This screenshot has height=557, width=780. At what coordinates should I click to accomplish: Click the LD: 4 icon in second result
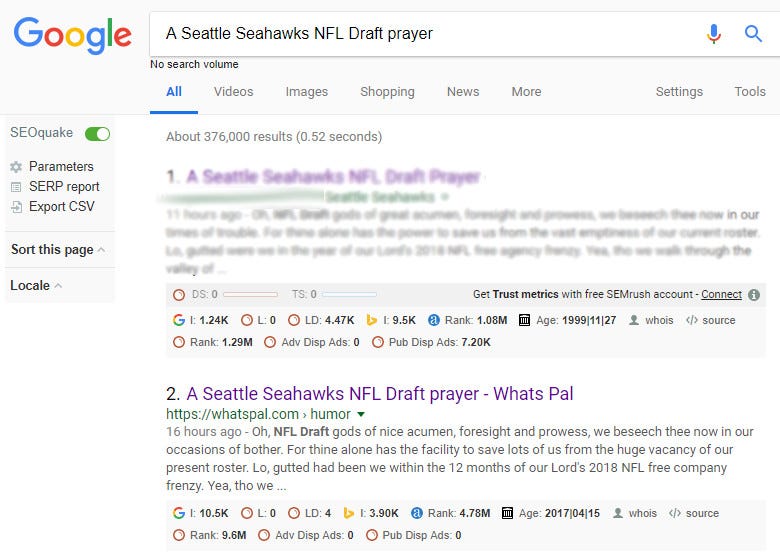pos(294,513)
